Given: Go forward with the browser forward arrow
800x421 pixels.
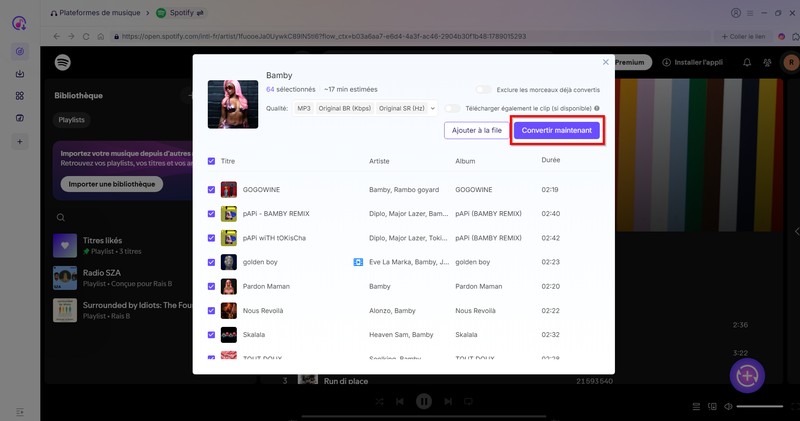Looking at the screenshot, I should 71,36.
